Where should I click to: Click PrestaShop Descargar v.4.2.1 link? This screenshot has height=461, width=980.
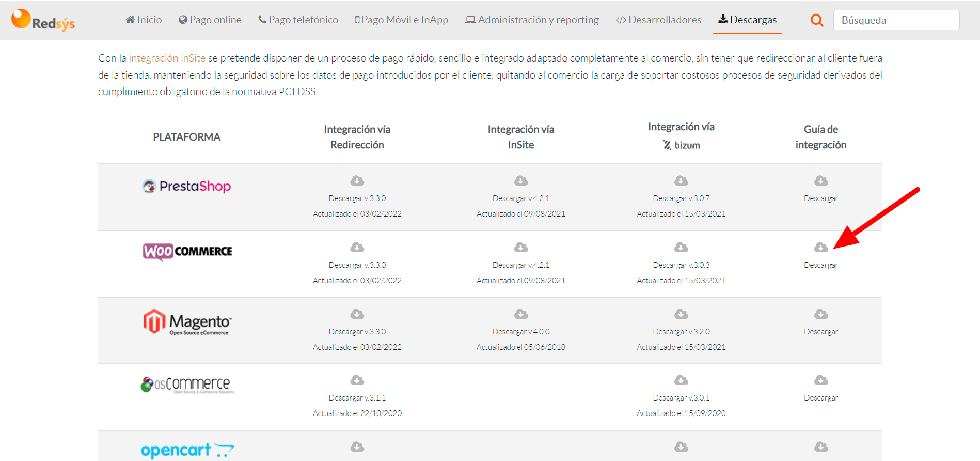pyautogui.click(x=521, y=198)
